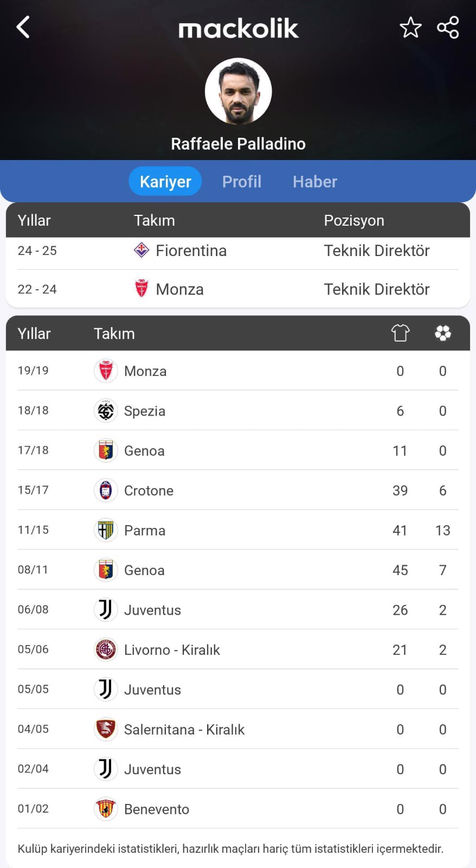Open the Crotone 15/17 row
The image size is (476, 868).
pos(237,490)
